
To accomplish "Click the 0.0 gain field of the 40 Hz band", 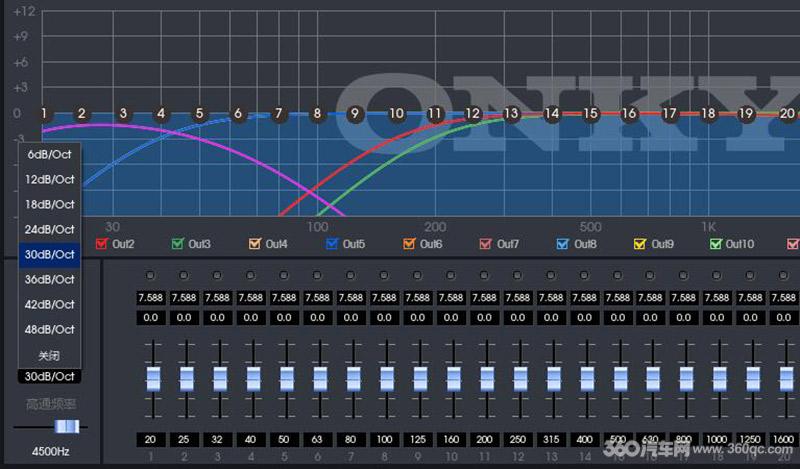I will tap(251, 318).
